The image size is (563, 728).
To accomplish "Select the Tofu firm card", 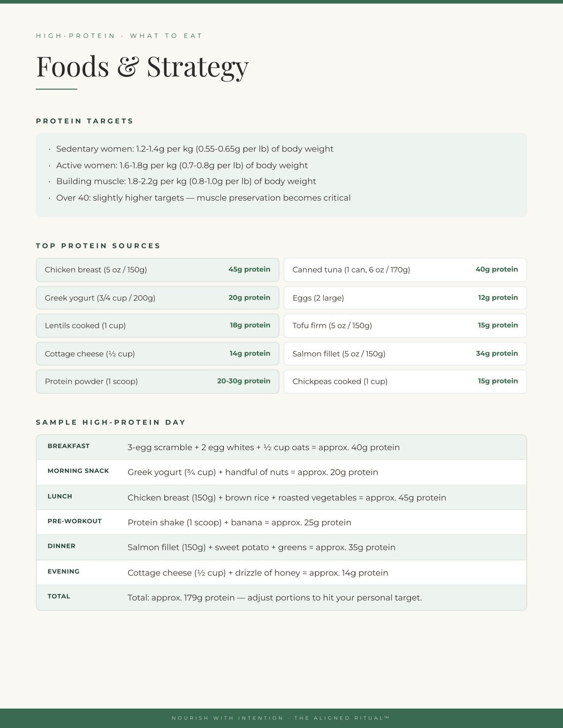I will 405,326.
